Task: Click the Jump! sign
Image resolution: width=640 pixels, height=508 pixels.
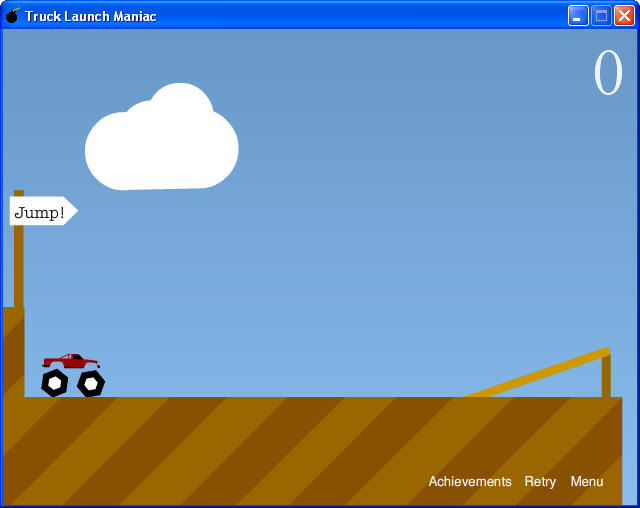Action: pyautogui.click(x=43, y=211)
